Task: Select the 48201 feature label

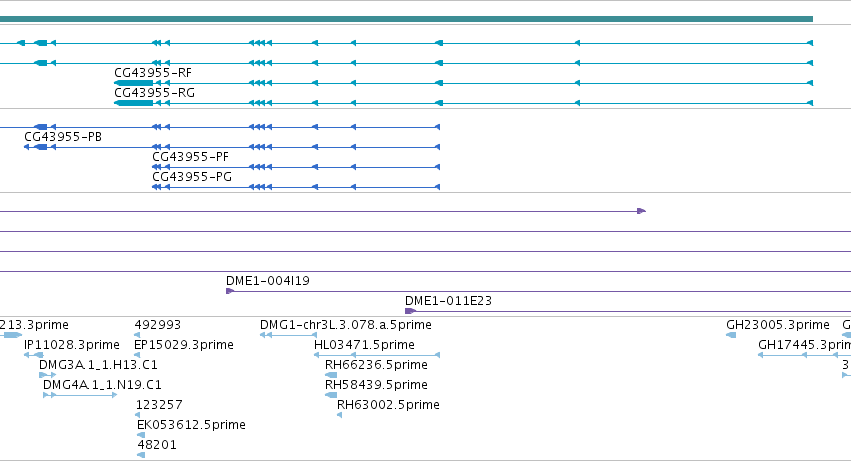Action: pyautogui.click(x=157, y=445)
